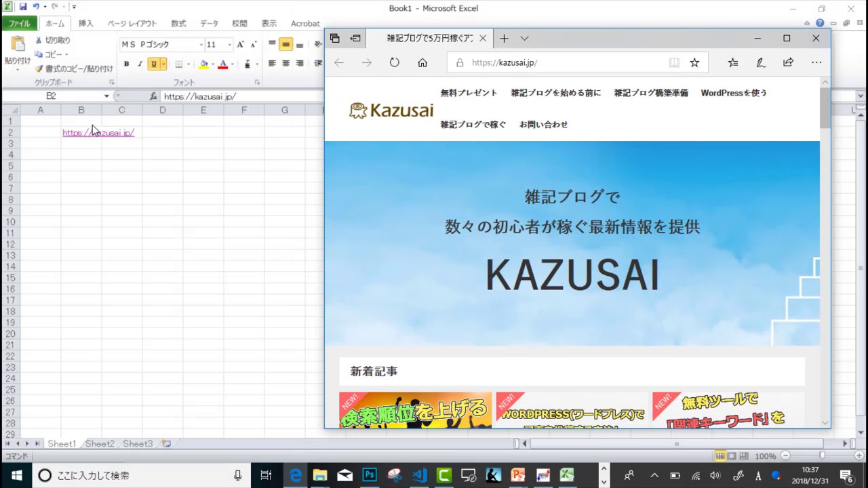Viewport: 868px width, 488px height.
Task: Click the set-tabs-aside icon in Edge
Action: pos(355,39)
